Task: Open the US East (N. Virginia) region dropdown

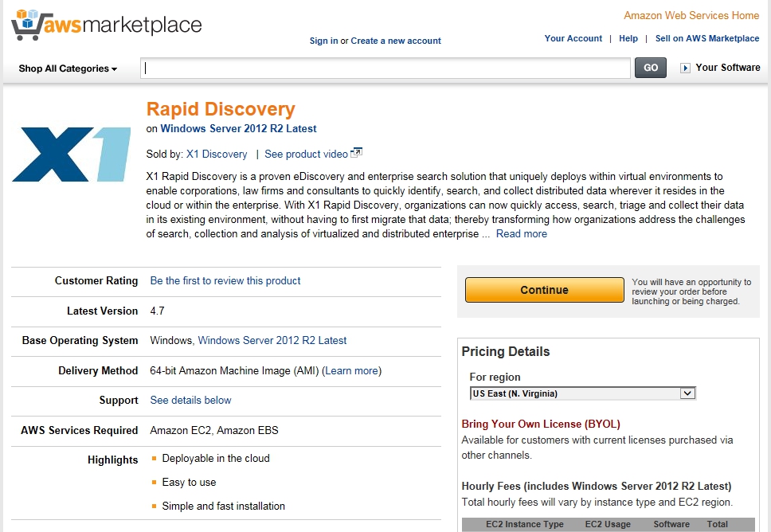Action: click(x=583, y=393)
